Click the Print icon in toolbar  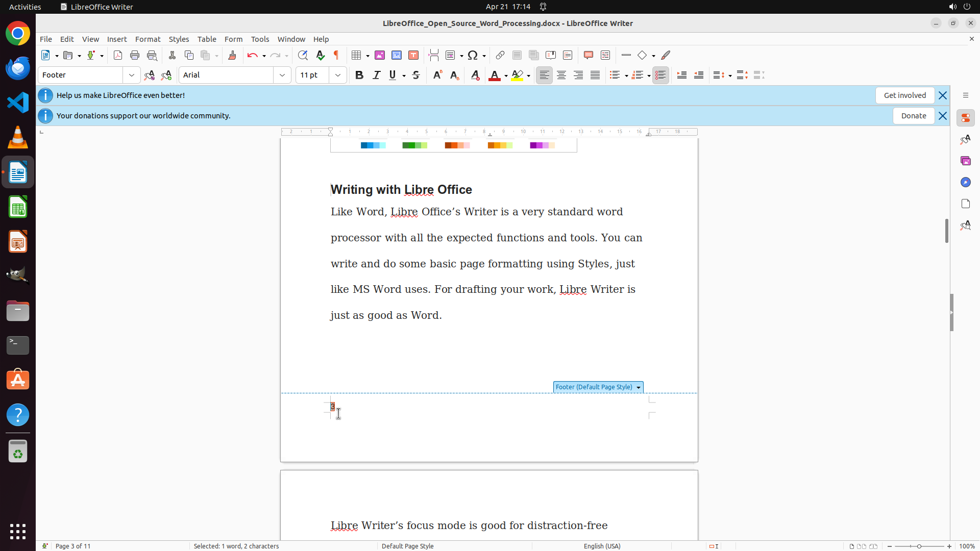[135, 55]
